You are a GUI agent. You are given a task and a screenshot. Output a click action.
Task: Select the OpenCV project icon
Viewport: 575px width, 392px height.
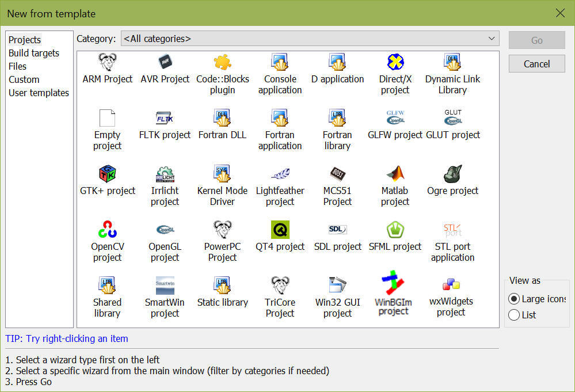[108, 229]
